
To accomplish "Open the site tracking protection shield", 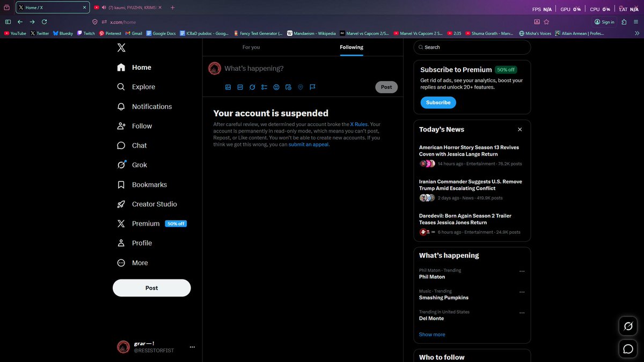I will [95, 22].
